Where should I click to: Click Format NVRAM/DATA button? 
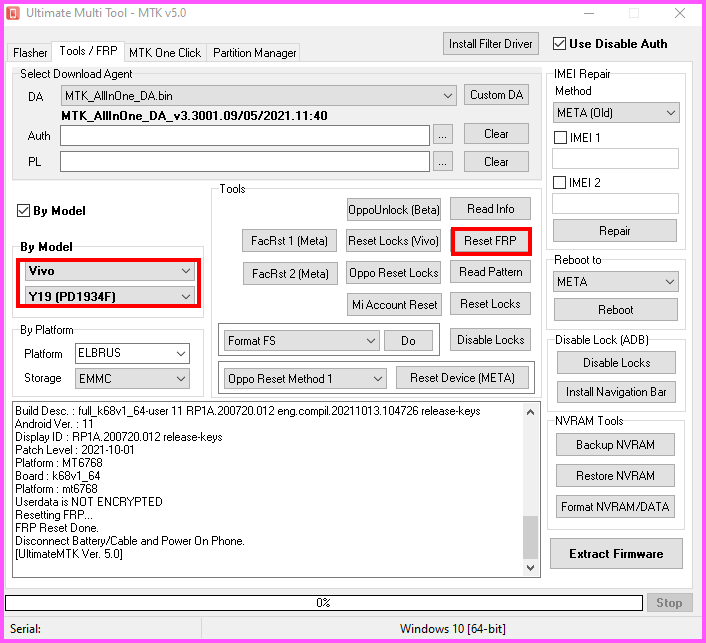[x=615, y=507]
